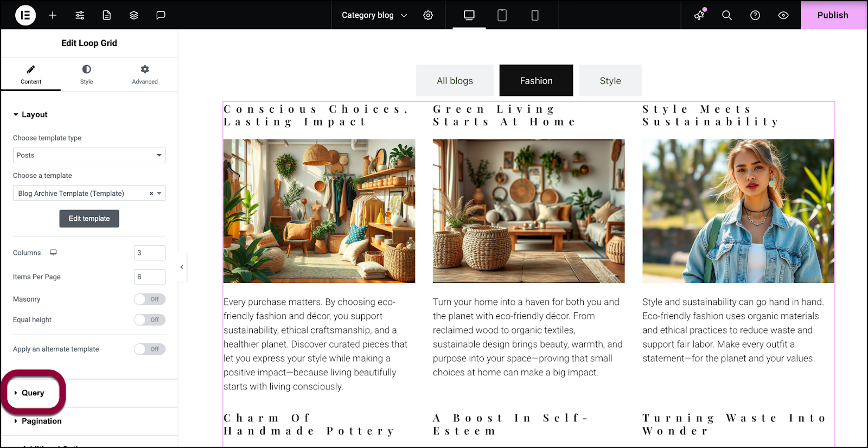Screen dimensions: 868x448
Task: Open the Finder search icon
Action: coord(727,15)
